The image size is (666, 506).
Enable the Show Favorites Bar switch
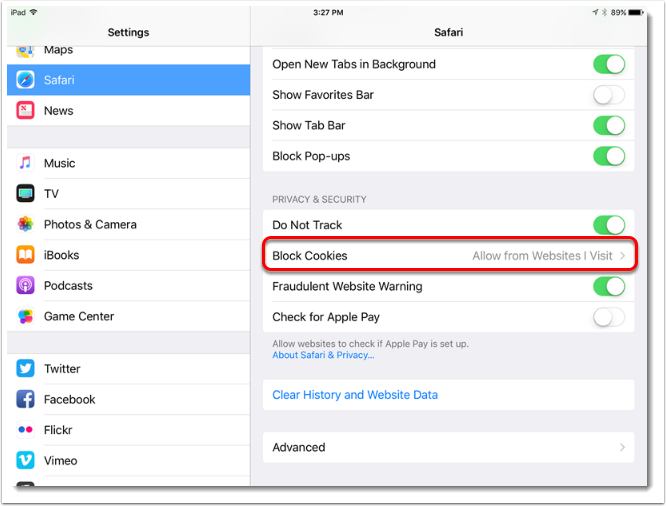click(609, 95)
